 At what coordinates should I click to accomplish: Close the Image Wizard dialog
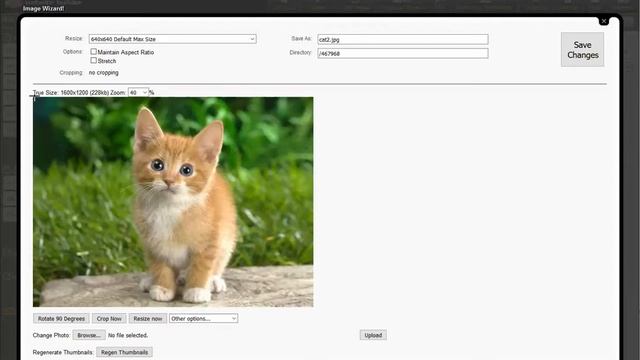pos(604,21)
